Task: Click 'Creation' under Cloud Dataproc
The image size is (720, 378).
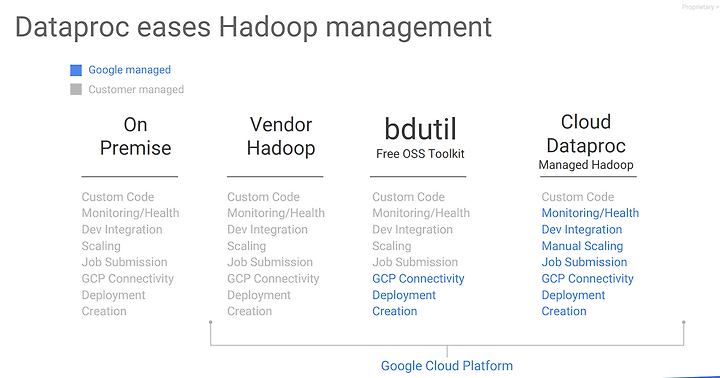Action: coord(564,311)
